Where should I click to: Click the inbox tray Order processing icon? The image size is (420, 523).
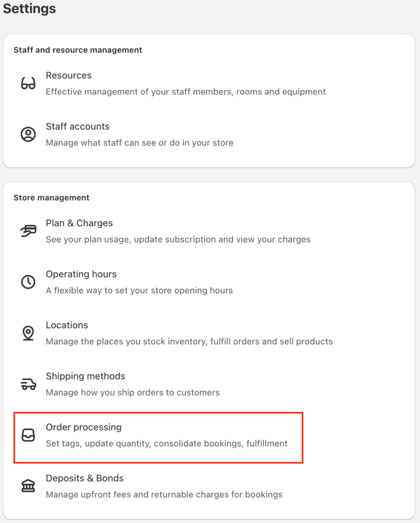(28, 435)
